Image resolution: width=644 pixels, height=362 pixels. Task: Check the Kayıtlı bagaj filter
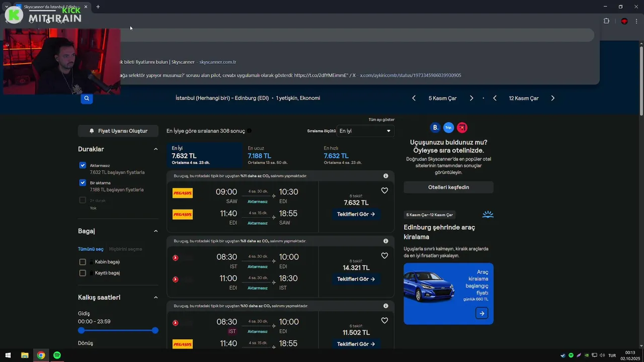point(83,273)
